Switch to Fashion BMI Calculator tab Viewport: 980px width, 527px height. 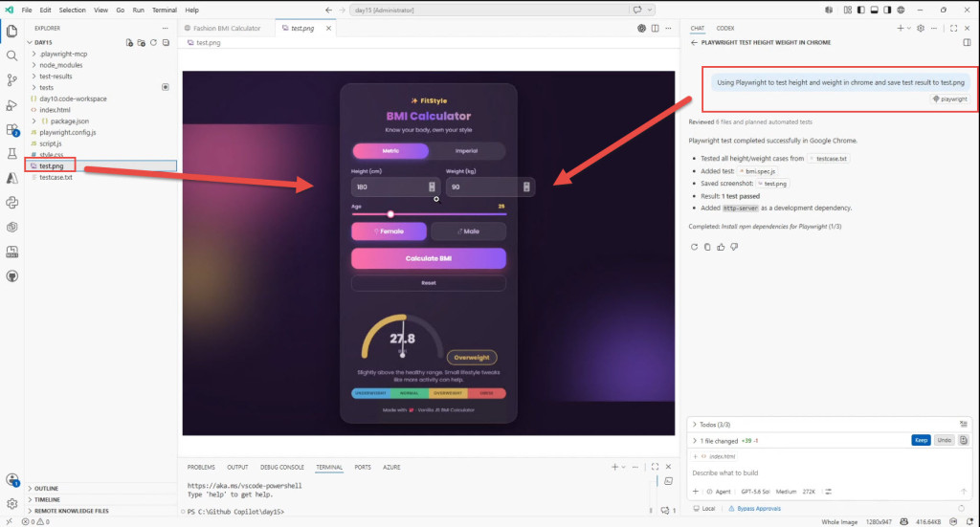(x=226, y=28)
